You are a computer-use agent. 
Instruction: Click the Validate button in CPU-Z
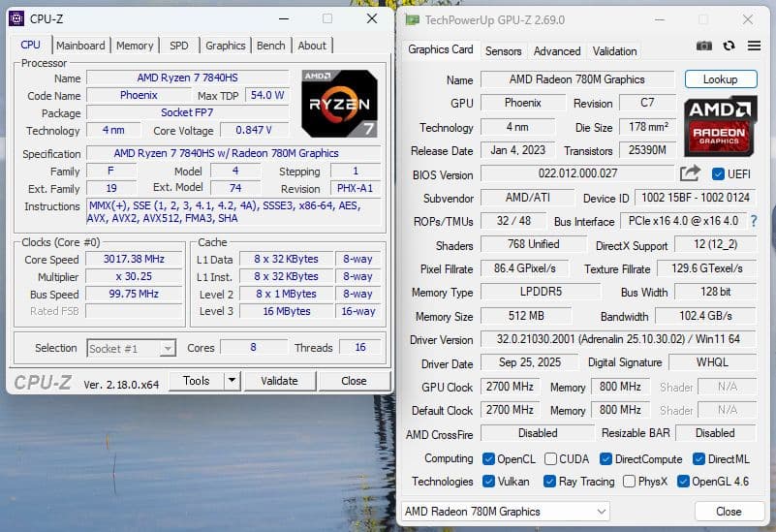coord(280,381)
